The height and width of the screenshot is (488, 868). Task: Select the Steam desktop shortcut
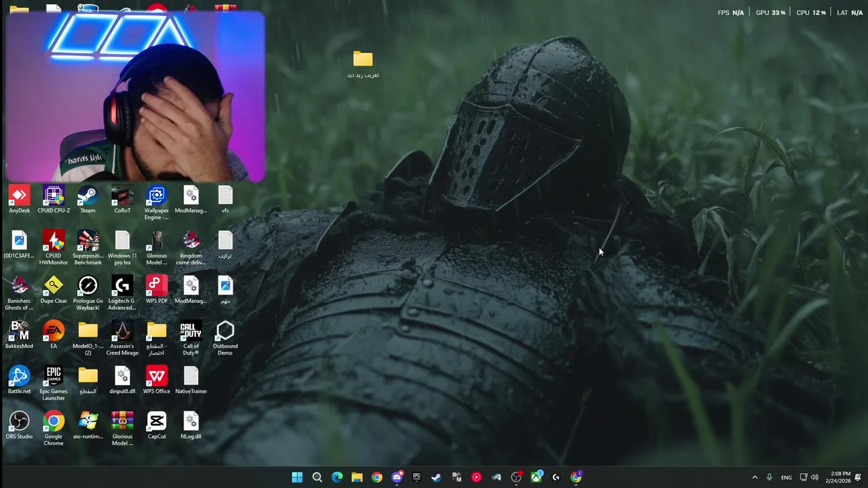pyautogui.click(x=87, y=200)
